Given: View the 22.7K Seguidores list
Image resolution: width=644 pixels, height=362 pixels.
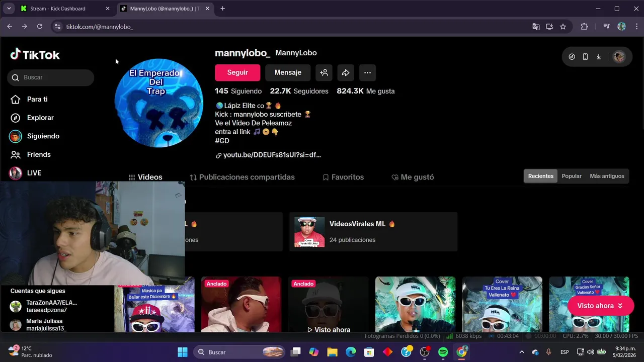Looking at the screenshot, I should pos(299,91).
